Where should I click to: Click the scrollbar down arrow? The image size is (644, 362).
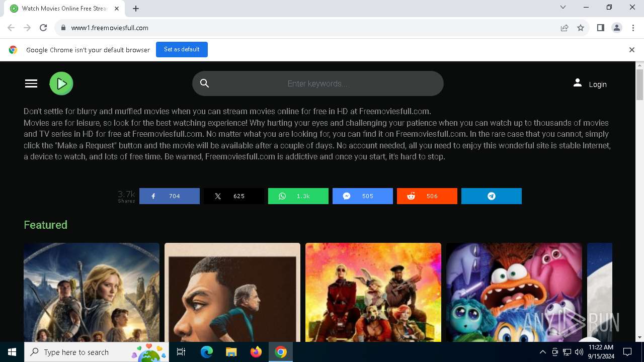pyautogui.click(x=640, y=337)
